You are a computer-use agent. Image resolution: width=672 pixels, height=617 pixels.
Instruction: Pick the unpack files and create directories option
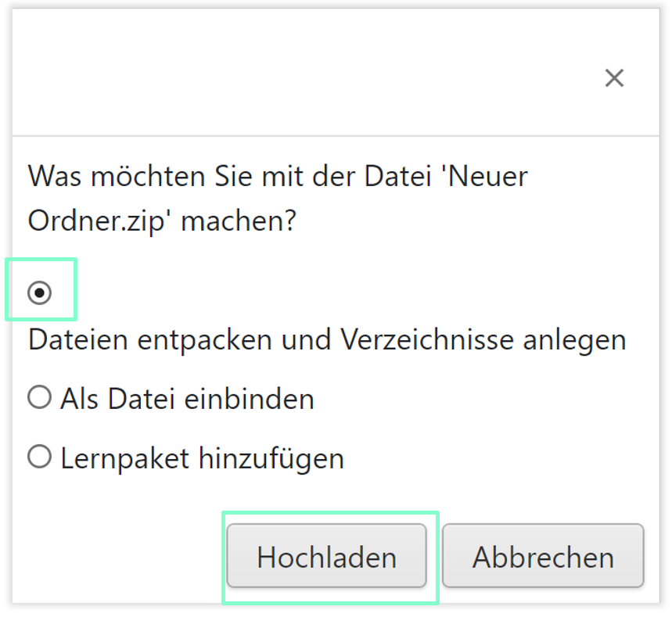point(39,292)
